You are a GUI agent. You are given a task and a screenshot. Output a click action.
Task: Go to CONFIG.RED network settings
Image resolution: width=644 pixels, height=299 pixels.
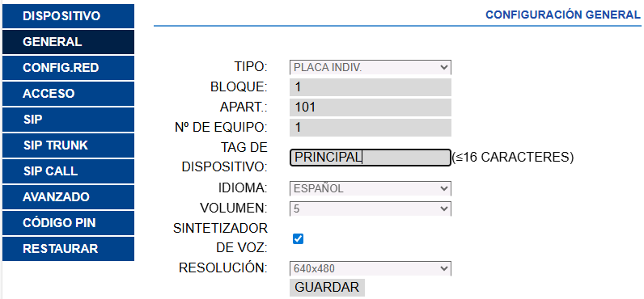coord(68,68)
